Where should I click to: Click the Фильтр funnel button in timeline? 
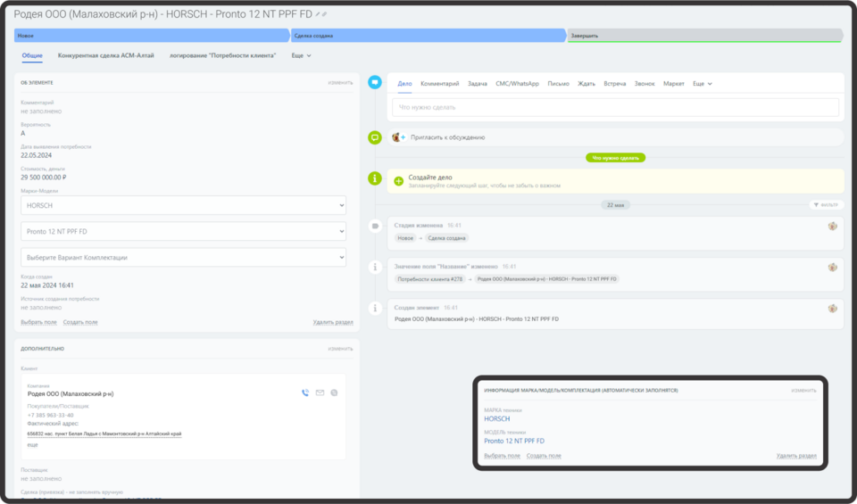click(826, 204)
